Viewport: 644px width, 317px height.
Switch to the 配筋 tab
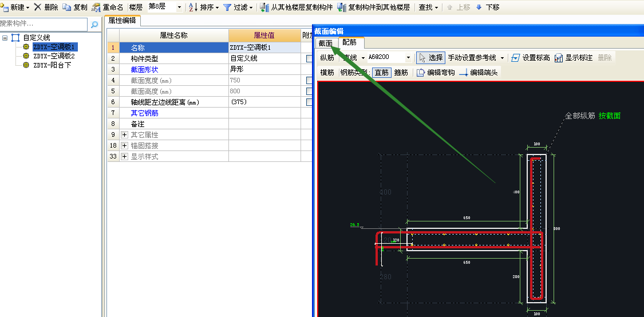pos(351,42)
